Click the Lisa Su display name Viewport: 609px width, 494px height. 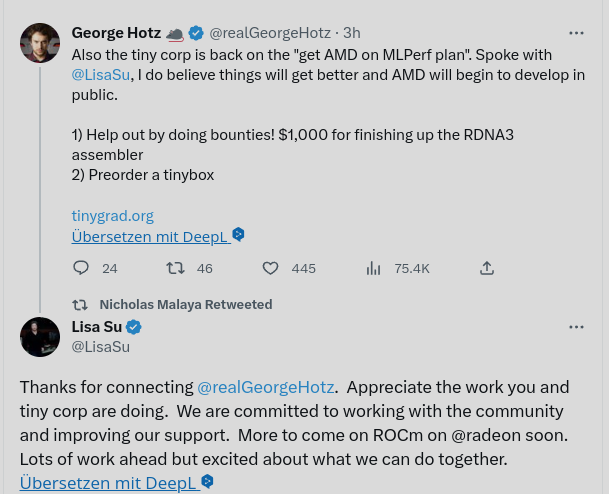pyautogui.click(x=96, y=327)
